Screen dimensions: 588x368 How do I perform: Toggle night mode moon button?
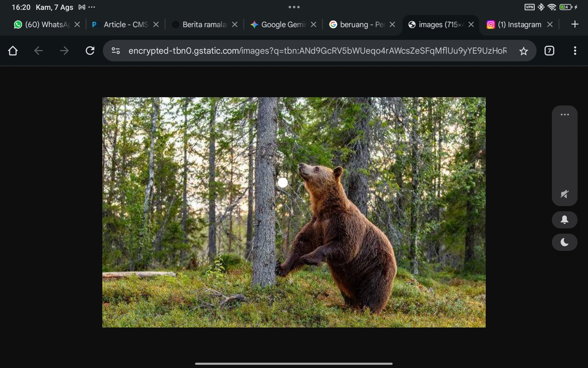tap(564, 242)
